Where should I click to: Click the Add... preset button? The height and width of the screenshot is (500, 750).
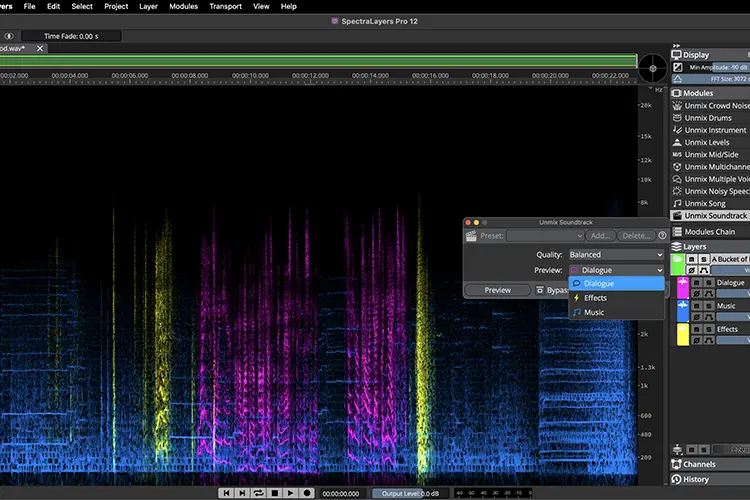[600, 236]
